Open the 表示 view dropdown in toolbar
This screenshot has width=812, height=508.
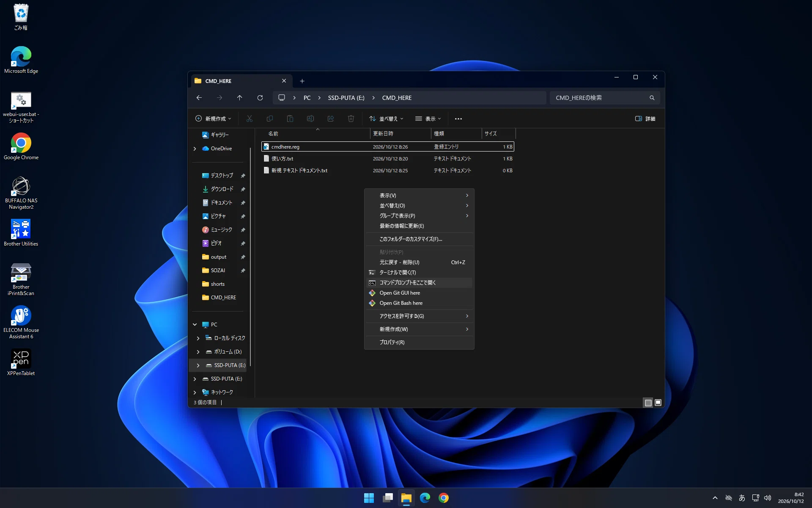(x=428, y=119)
